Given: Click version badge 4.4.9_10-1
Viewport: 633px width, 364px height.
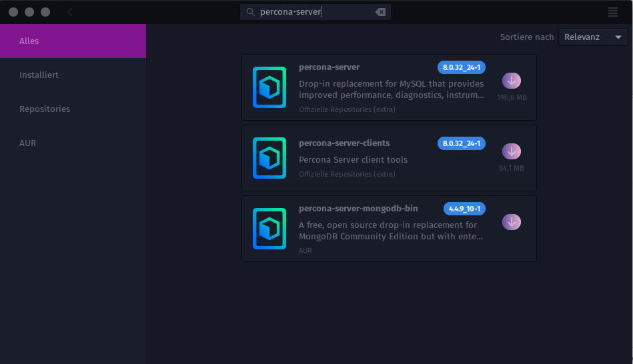Looking at the screenshot, I should tap(464, 209).
